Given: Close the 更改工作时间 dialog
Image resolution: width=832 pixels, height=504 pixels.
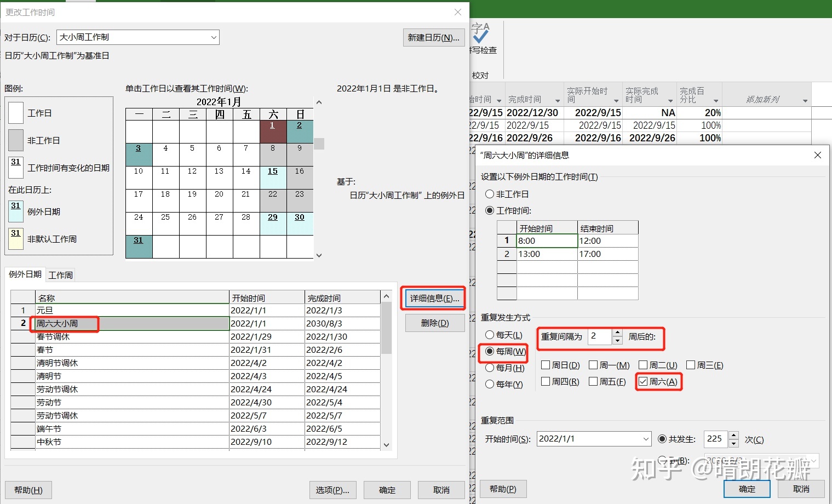Looking at the screenshot, I should click(458, 12).
